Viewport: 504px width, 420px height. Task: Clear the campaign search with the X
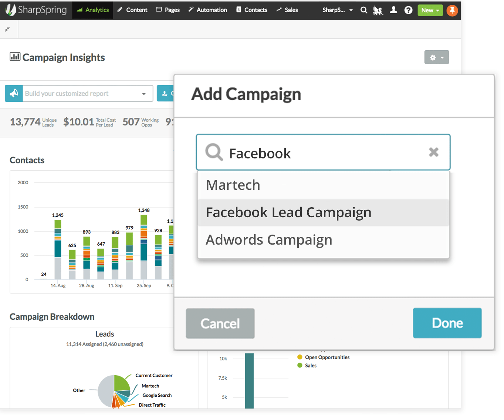coord(434,152)
